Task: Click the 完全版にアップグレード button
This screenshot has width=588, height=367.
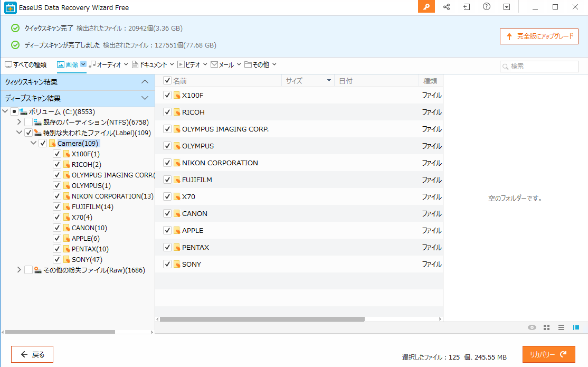Action: pyautogui.click(x=539, y=36)
